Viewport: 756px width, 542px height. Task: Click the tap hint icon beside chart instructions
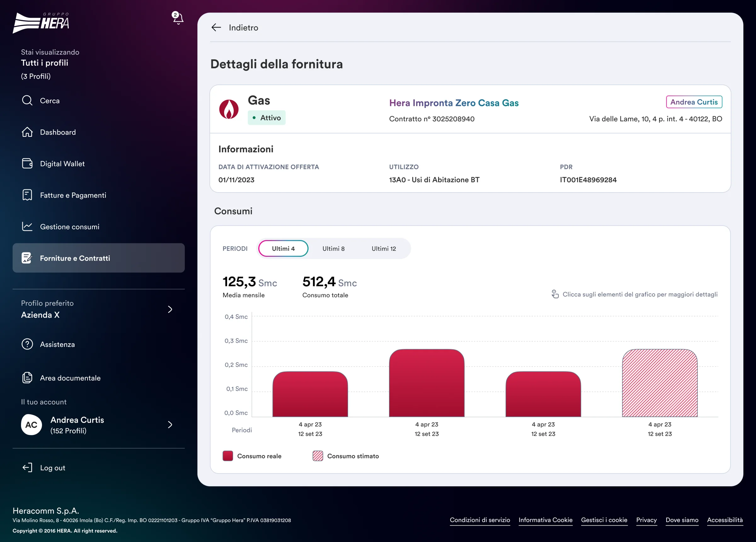pos(555,294)
